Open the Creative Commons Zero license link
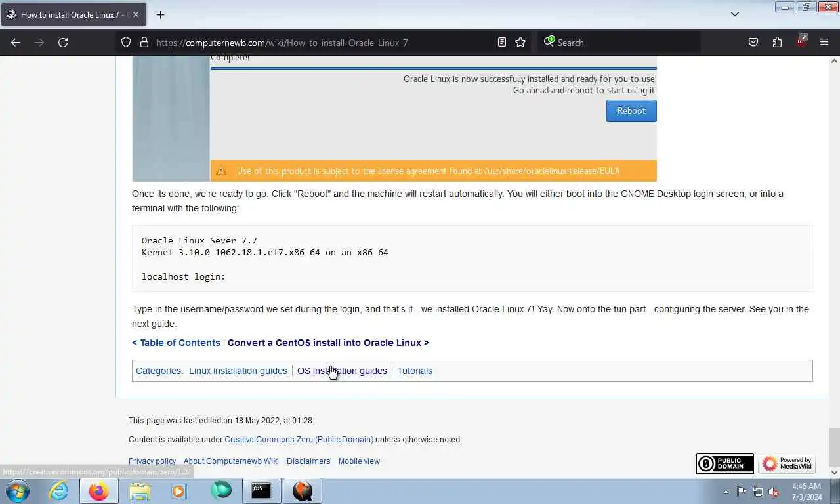The height and width of the screenshot is (504, 840). coord(299,440)
